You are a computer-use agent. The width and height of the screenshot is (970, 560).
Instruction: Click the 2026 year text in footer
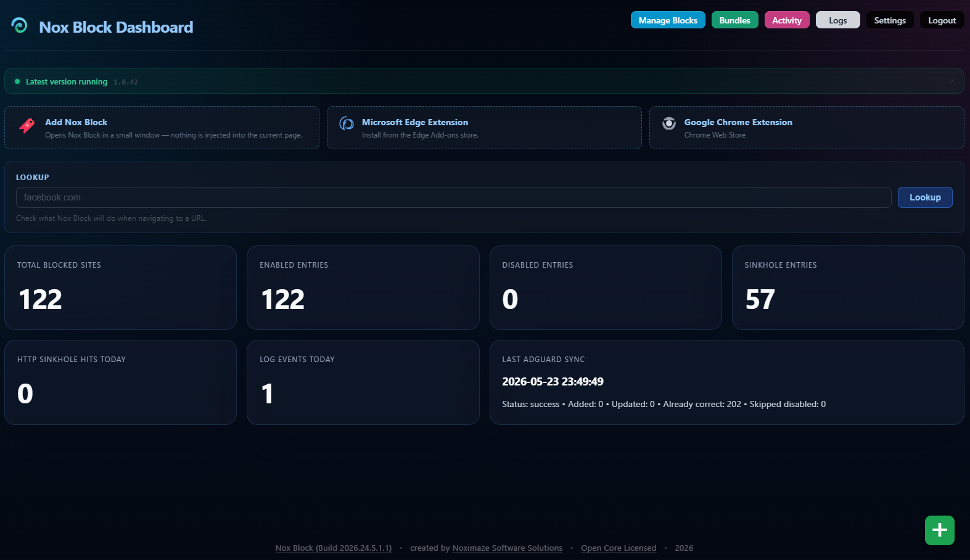coord(684,548)
